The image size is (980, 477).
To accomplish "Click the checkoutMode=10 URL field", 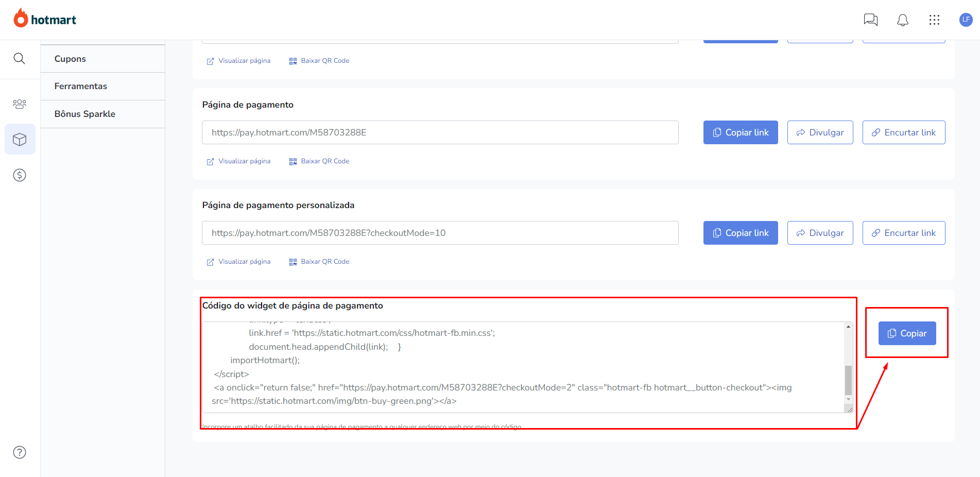I will coord(440,233).
